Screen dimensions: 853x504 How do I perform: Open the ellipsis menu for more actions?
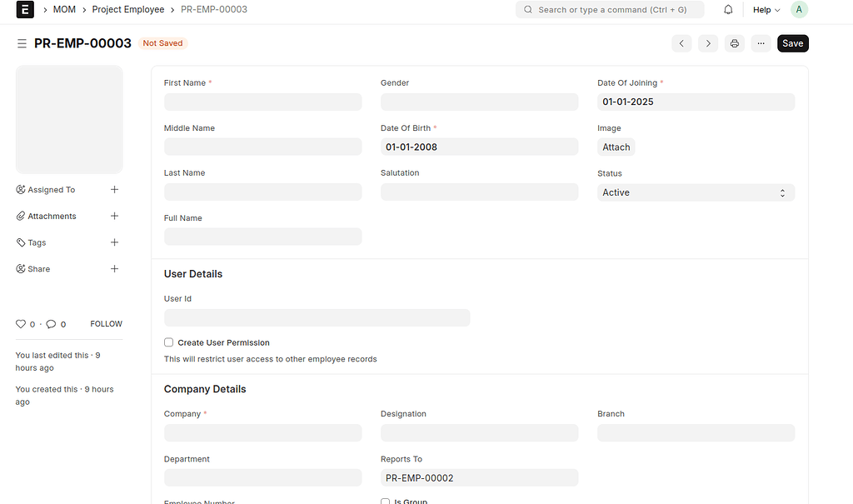[x=761, y=42]
